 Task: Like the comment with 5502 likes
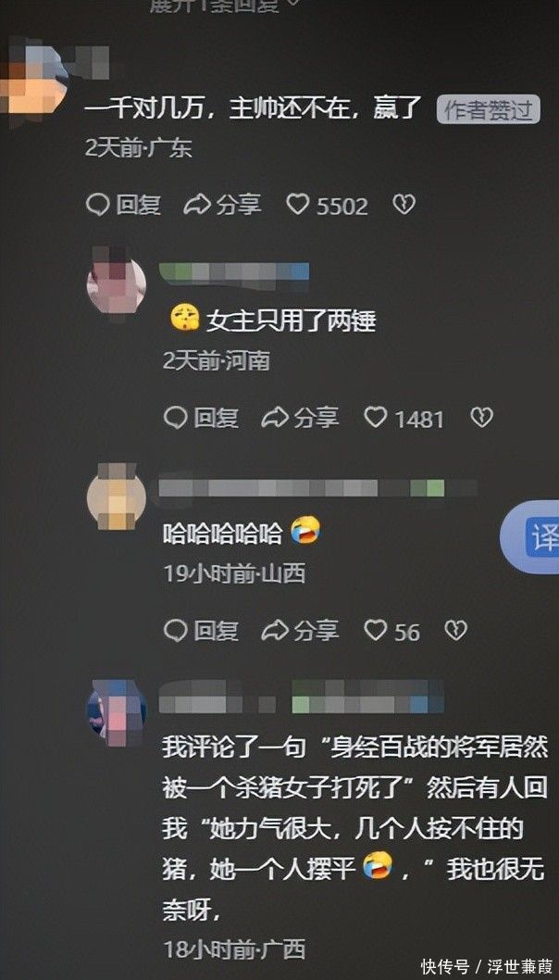pos(327,205)
